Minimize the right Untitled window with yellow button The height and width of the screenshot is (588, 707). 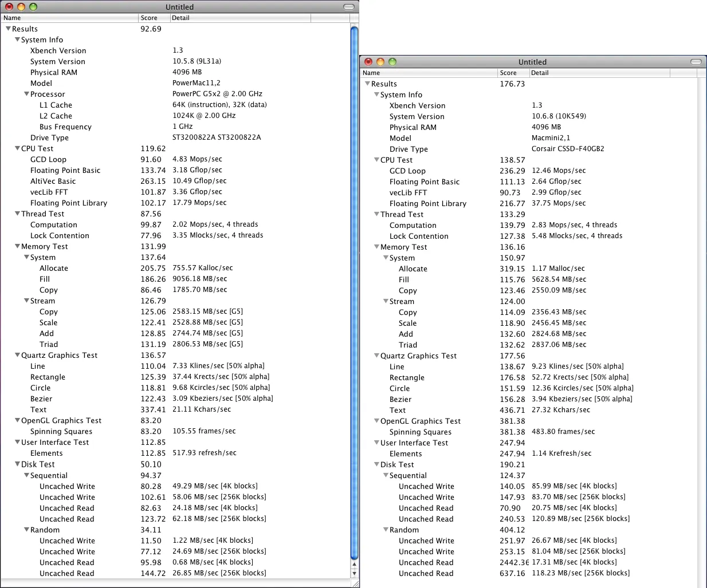pyautogui.click(x=380, y=62)
